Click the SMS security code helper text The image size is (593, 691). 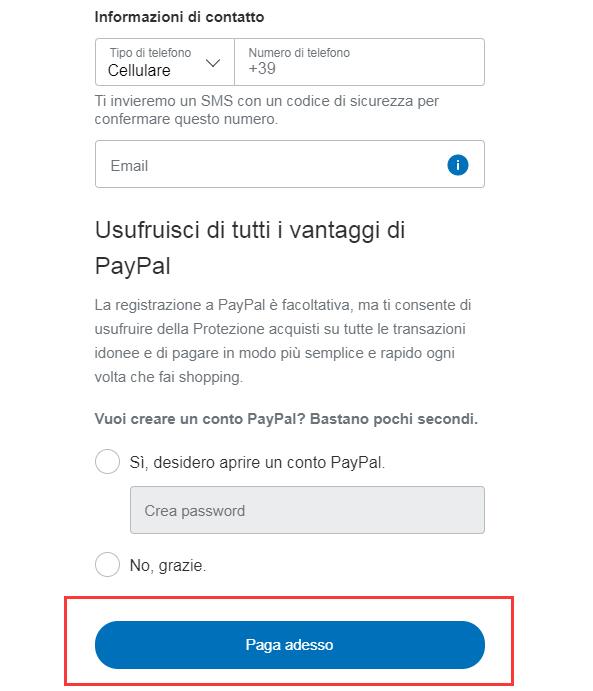pyautogui.click(x=267, y=110)
